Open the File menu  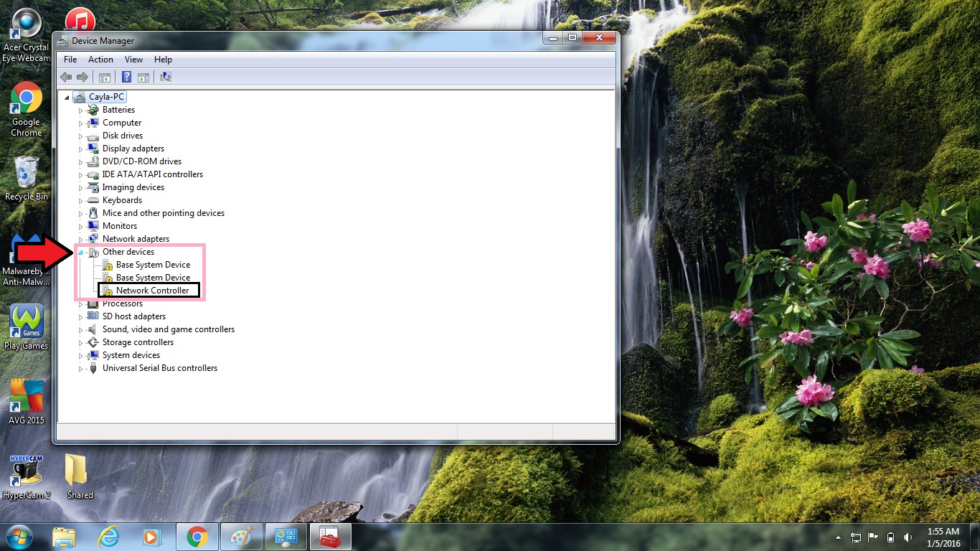point(70,60)
